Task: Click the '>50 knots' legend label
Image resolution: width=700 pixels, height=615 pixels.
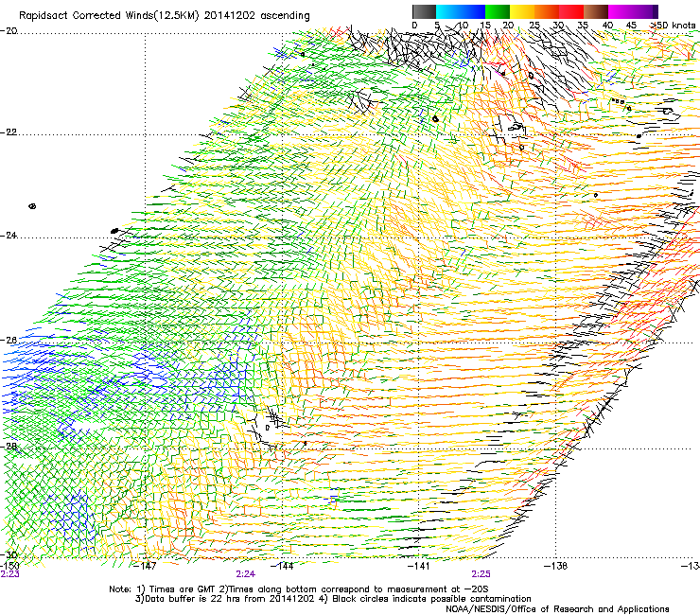Action: click(x=673, y=26)
